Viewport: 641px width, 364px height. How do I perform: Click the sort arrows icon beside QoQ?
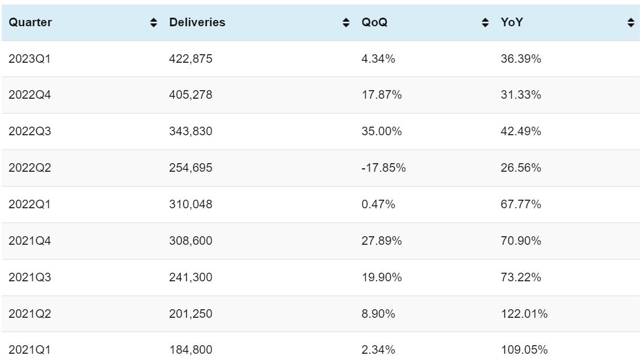pos(486,23)
